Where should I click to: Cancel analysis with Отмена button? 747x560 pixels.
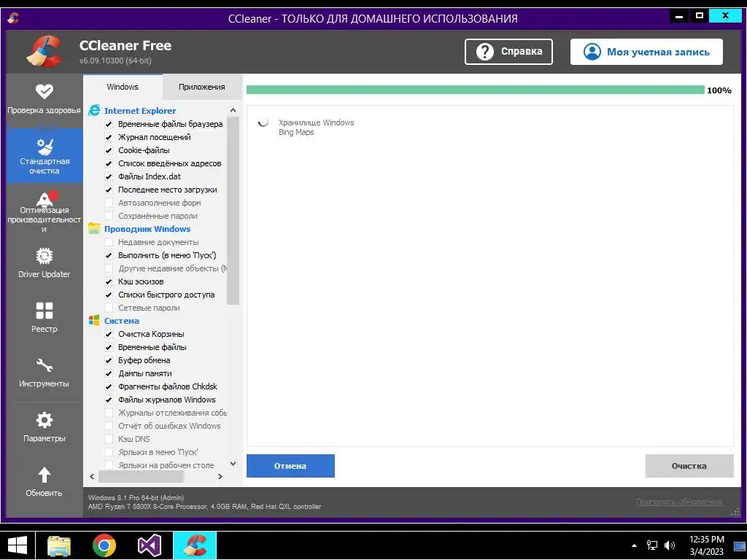[x=290, y=466]
